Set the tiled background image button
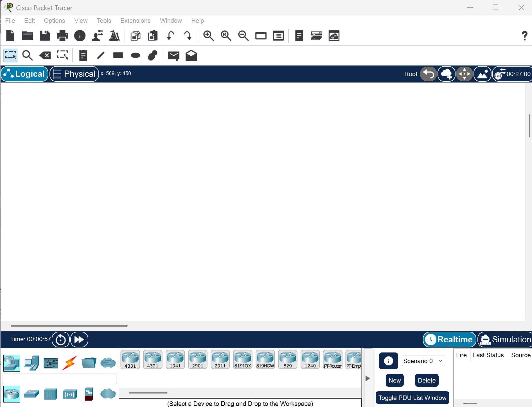The image size is (532, 407). 483,74
